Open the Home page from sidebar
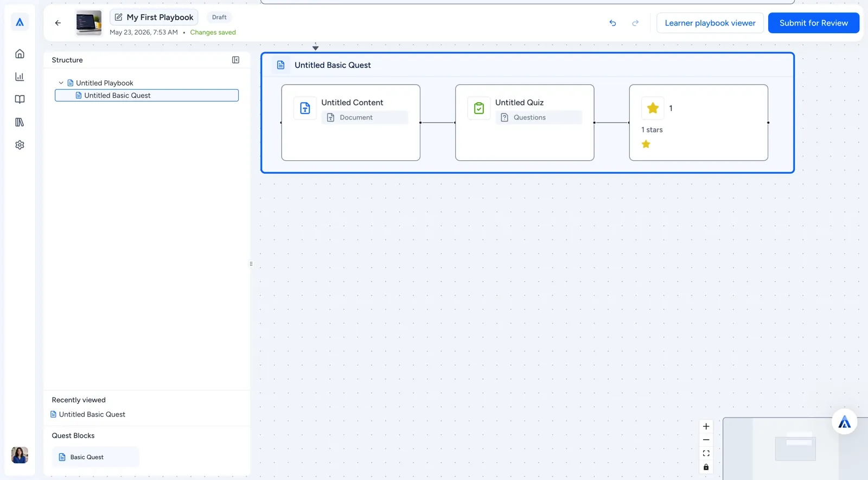 pos(20,54)
